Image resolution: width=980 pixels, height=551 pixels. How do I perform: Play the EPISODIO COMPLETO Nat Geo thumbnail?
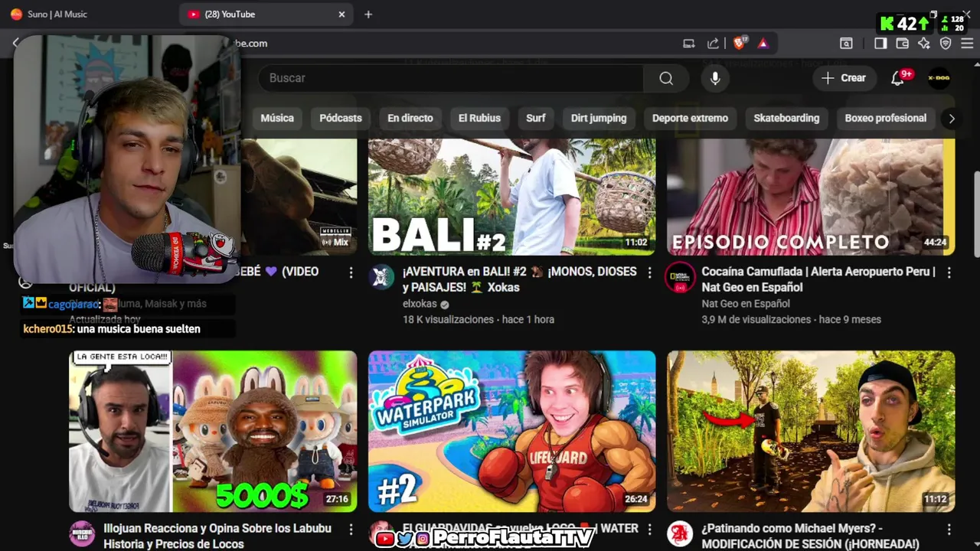pyautogui.click(x=811, y=197)
